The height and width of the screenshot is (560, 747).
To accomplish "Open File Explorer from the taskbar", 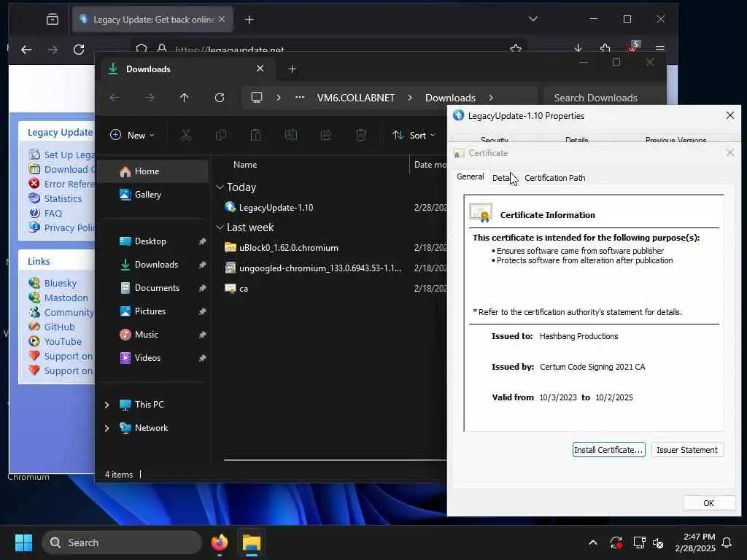I will (x=252, y=542).
